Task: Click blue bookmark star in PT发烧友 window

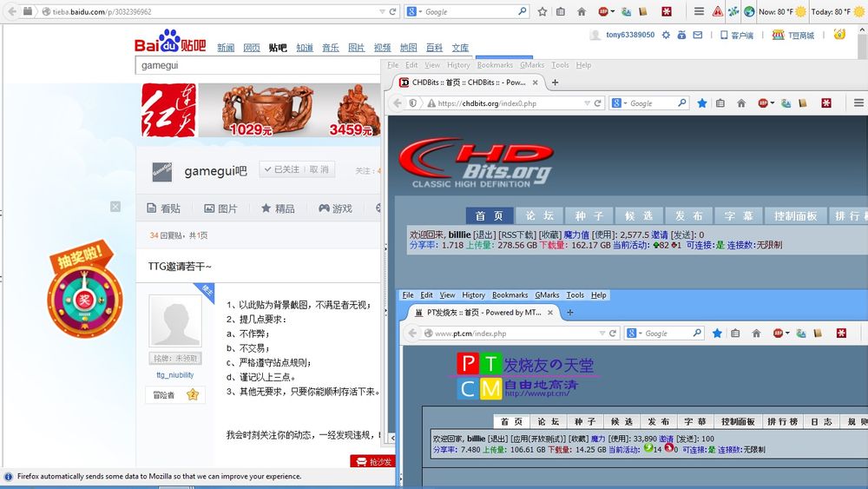Action: pyautogui.click(x=717, y=333)
